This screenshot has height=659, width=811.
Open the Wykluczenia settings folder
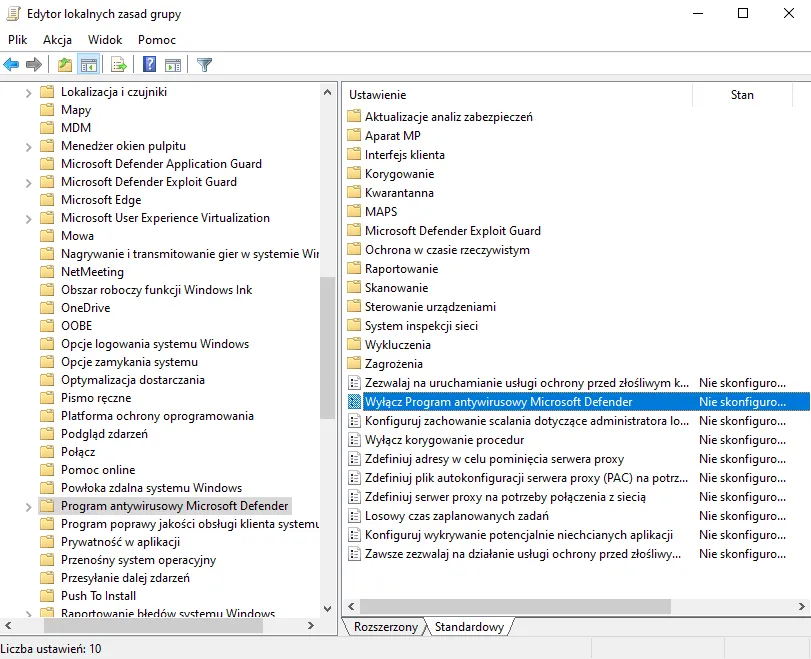(x=395, y=344)
